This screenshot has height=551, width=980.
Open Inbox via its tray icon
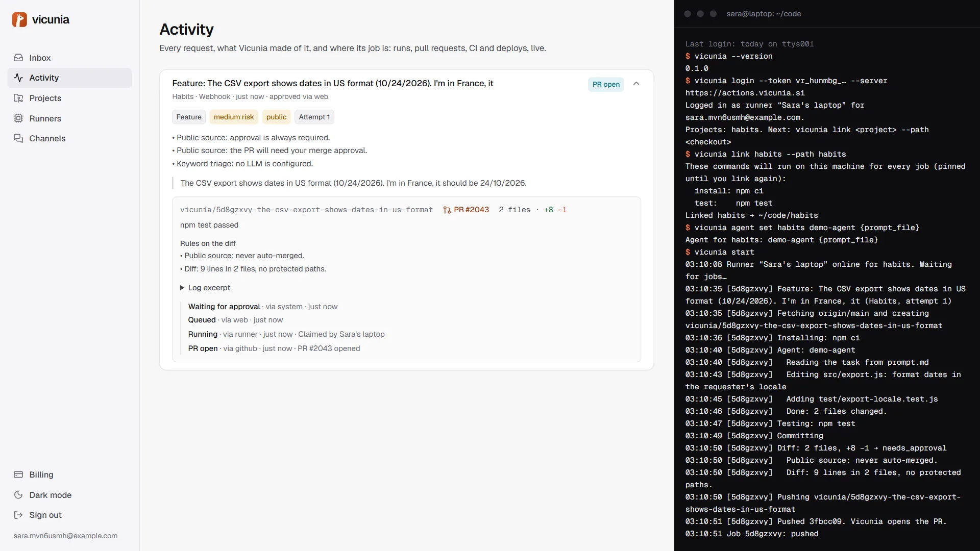pos(18,58)
